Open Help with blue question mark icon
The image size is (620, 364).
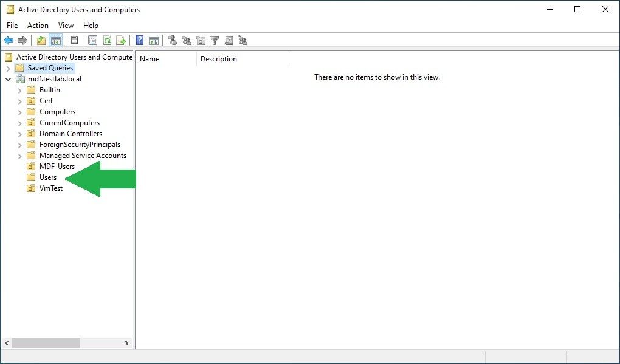click(x=139, y=40)
